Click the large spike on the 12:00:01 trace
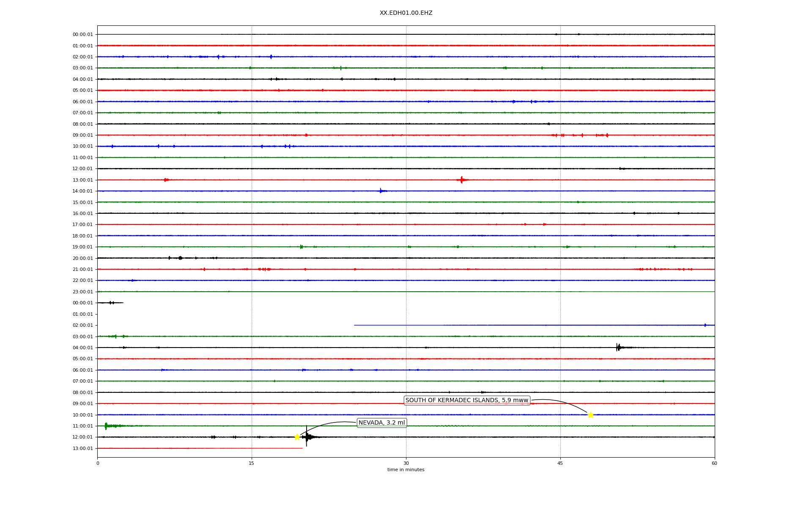 coord(307,437)
